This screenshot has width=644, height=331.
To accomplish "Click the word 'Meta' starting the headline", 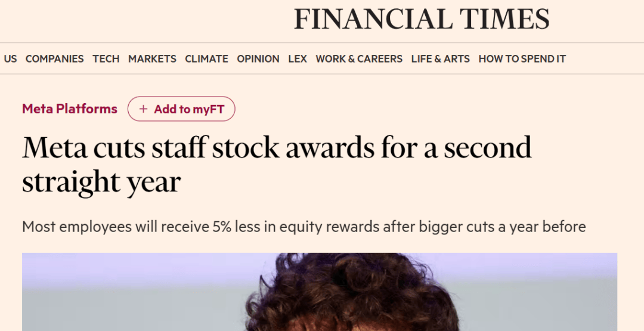I will 51,148.
